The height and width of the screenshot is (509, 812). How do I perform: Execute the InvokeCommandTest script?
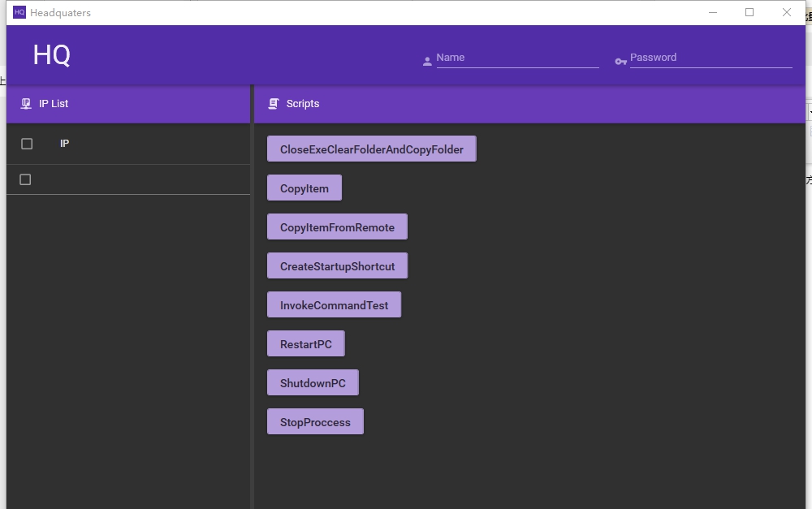pyautogui.click(x=334, y=305)
